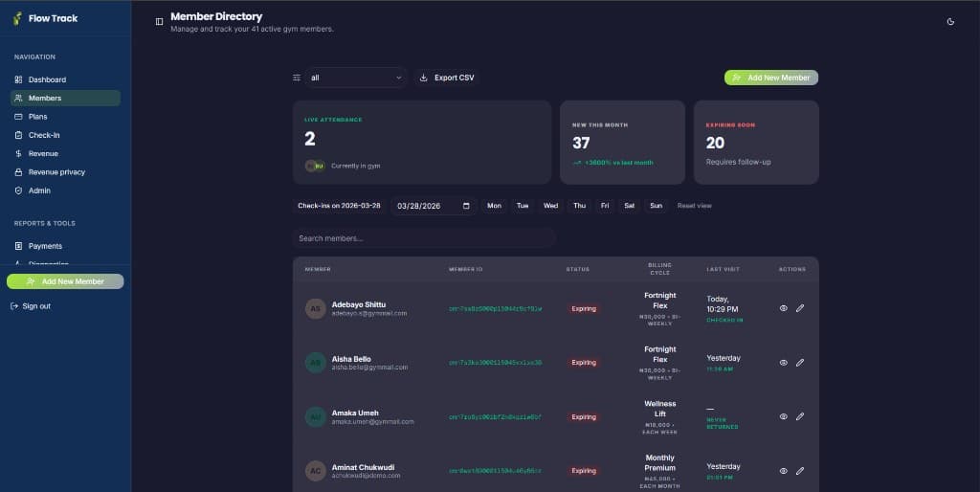Select the Member column header
Screen dimensions: 980x492
click(318, 269)
